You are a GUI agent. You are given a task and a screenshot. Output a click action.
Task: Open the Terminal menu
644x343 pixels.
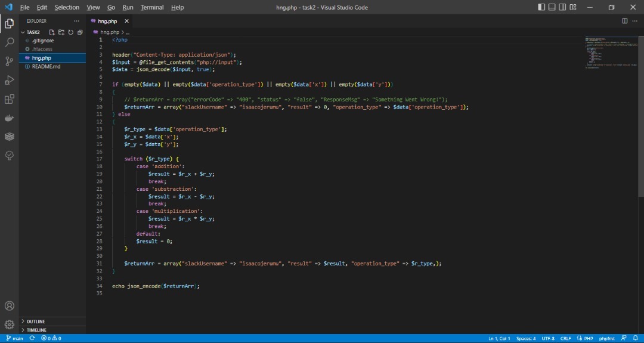point(152,7)
